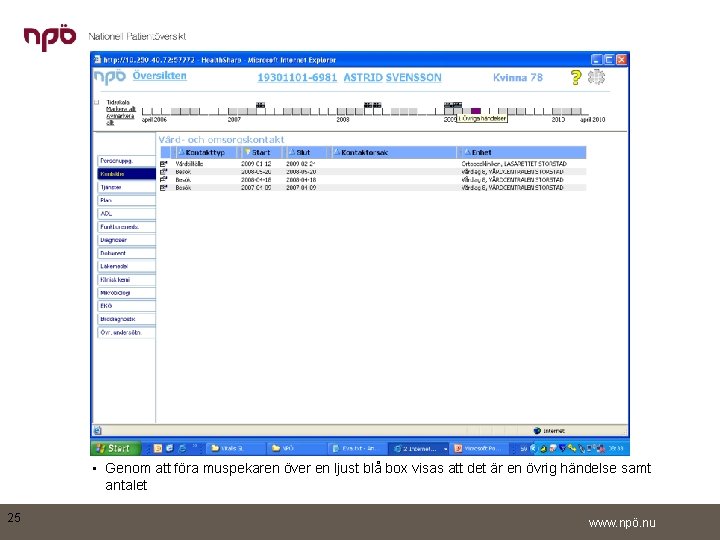Switch to the text document taskbar button

coord(357,449)
